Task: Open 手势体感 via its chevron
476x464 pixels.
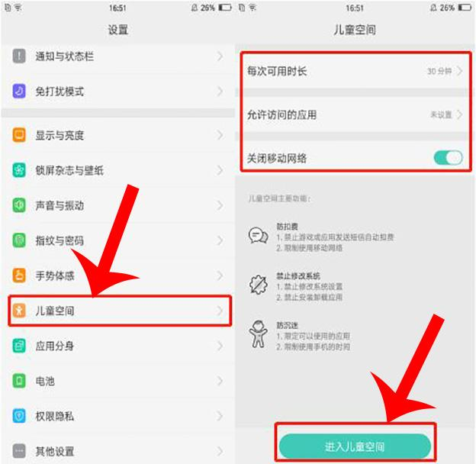Action: click(220, 275)
